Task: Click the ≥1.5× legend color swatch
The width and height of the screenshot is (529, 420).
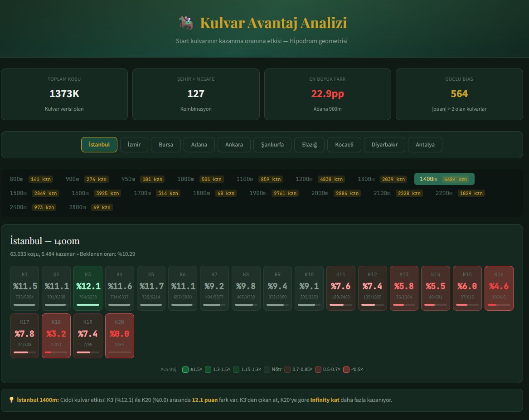Action: click(x=185, y=369)
